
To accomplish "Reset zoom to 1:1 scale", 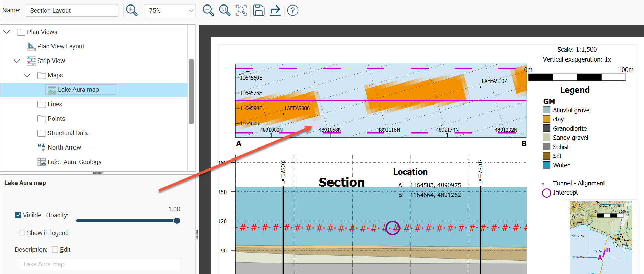I will tap(225, 10).
